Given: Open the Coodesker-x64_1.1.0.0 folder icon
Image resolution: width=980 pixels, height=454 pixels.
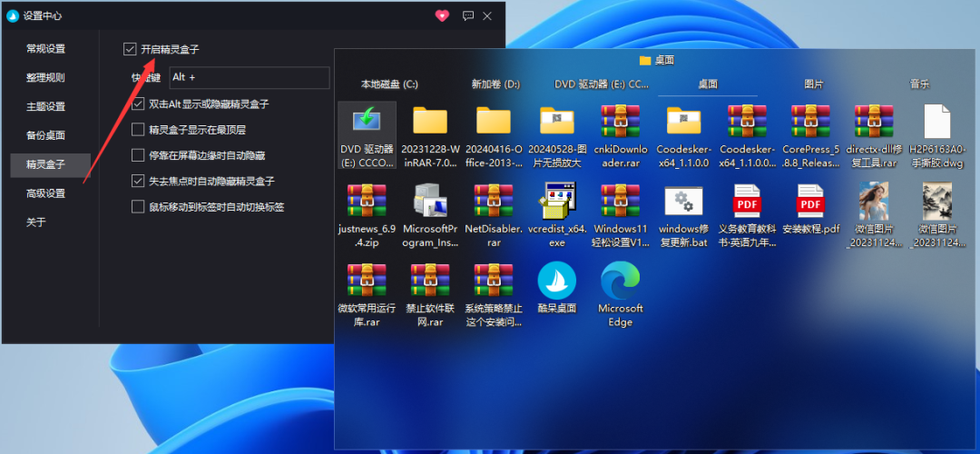Looking at the screenshot, I should [x=683, y=120].
